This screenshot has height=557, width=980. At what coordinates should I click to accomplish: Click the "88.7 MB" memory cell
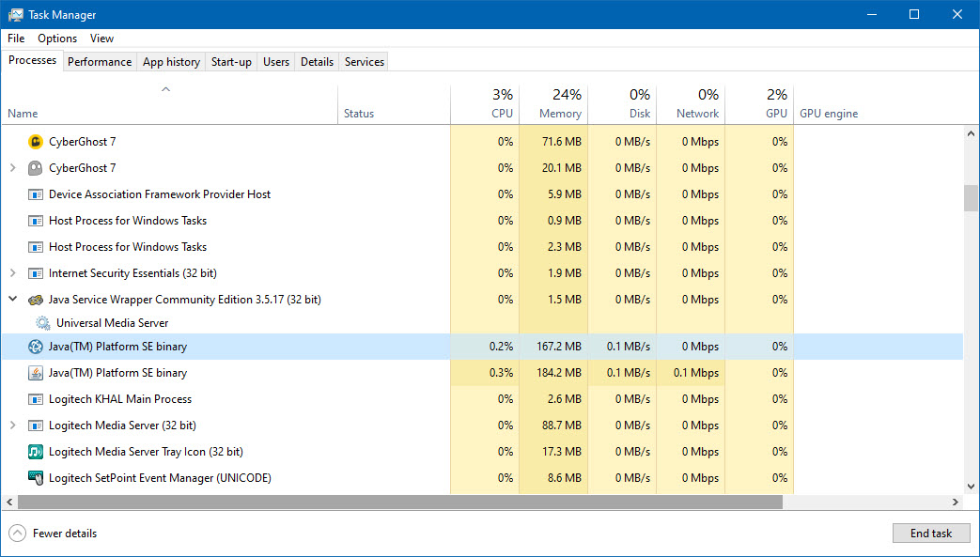click(x=553, y=425)
